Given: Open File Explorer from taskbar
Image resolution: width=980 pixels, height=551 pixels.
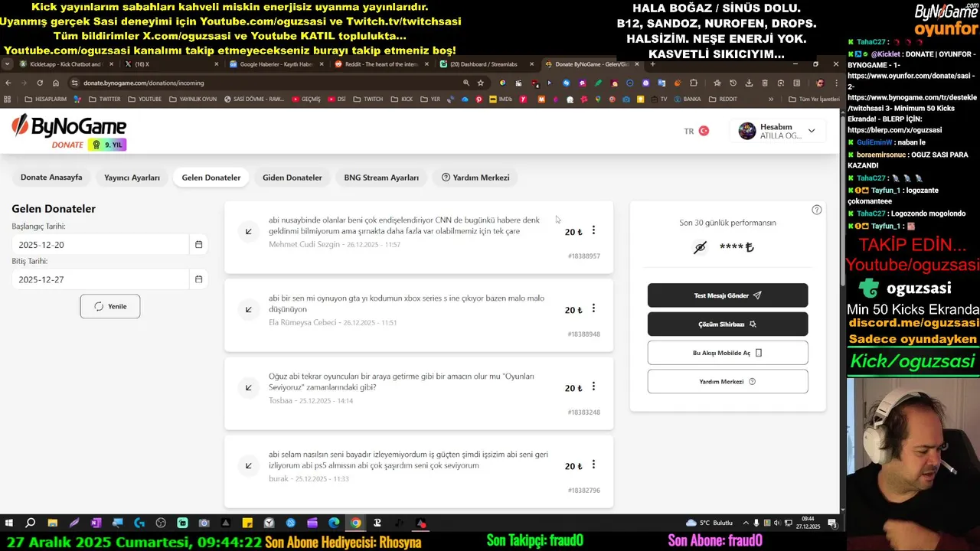Looking at the screenshot, I should (x=53, y=523).
